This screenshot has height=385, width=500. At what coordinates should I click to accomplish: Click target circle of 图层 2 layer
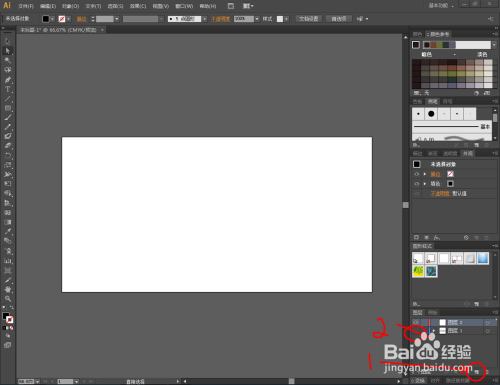[488, 323]
